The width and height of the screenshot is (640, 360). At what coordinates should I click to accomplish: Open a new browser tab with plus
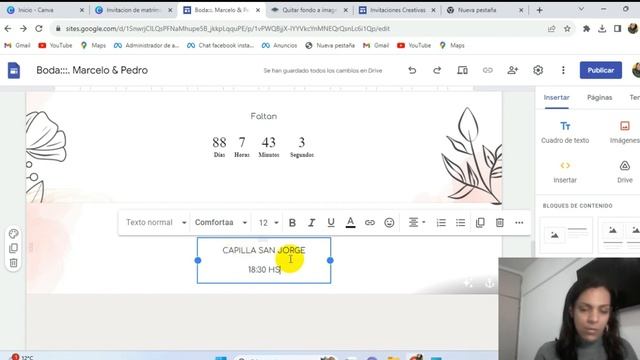pos(539,10)
